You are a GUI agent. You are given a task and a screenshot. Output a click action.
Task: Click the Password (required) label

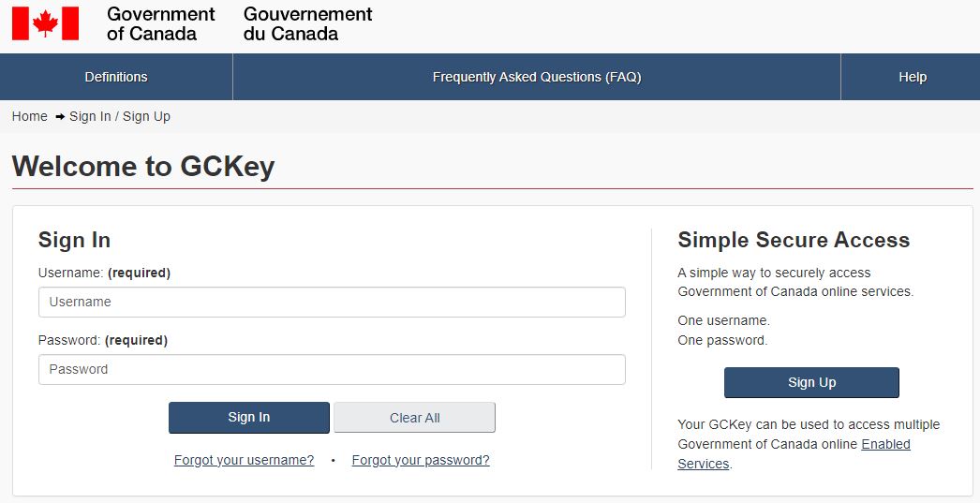pos(103,340)
